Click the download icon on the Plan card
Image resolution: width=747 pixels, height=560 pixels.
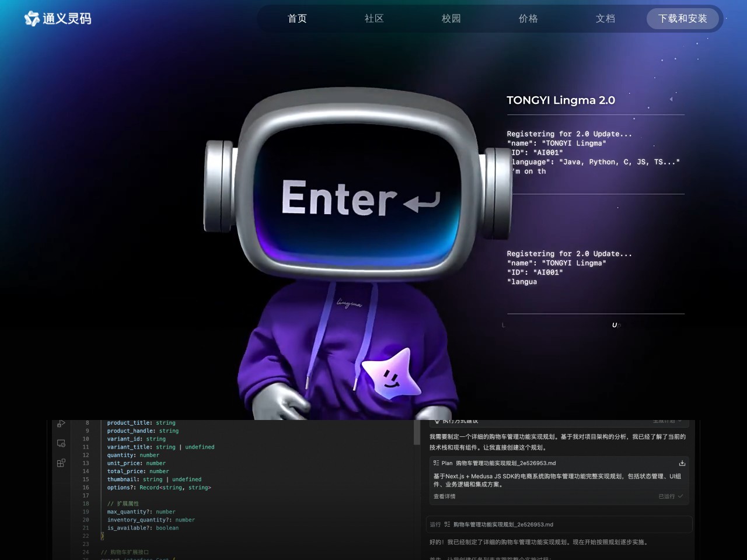[x=682, y=463]
